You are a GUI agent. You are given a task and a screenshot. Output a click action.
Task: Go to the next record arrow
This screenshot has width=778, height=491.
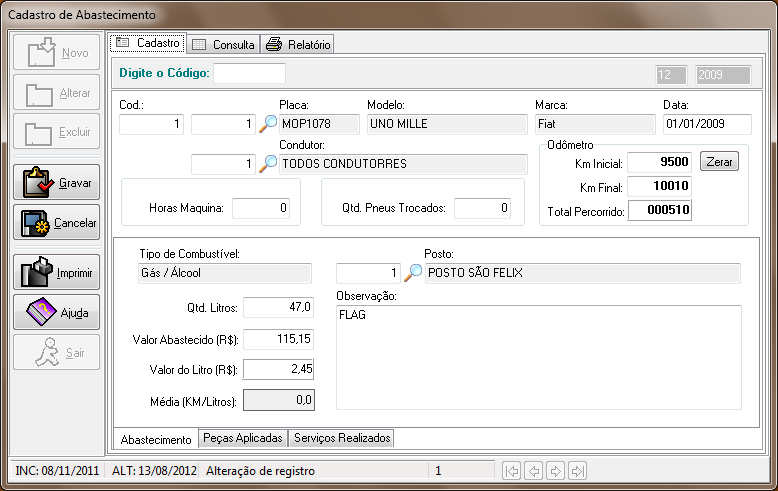(x=555, y=470)
